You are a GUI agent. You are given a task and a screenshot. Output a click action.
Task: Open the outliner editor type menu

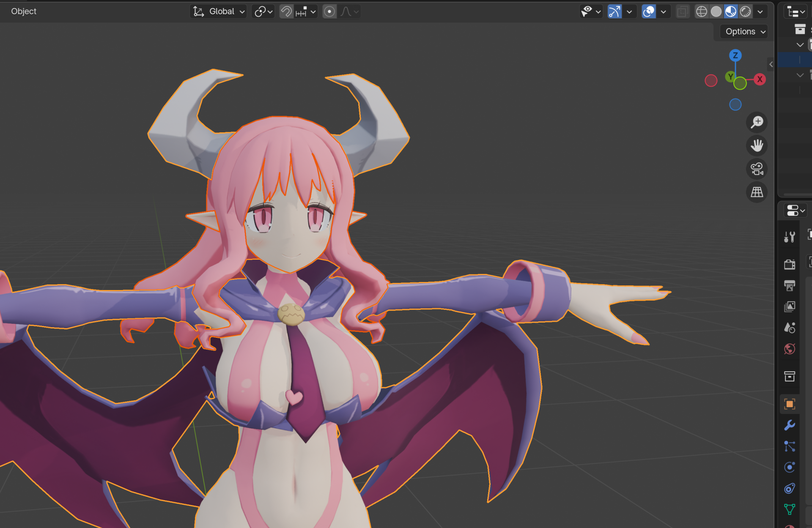[x=796, y=12]
